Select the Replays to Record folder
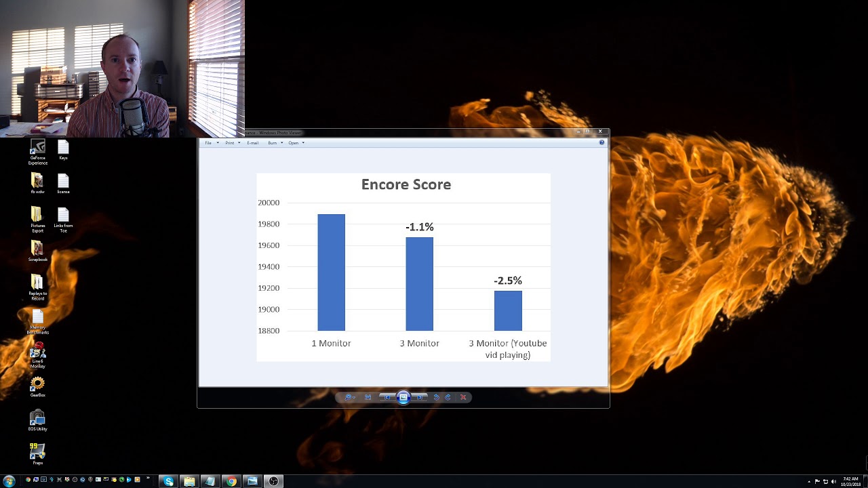868x488 pixels. coord(37,288)
